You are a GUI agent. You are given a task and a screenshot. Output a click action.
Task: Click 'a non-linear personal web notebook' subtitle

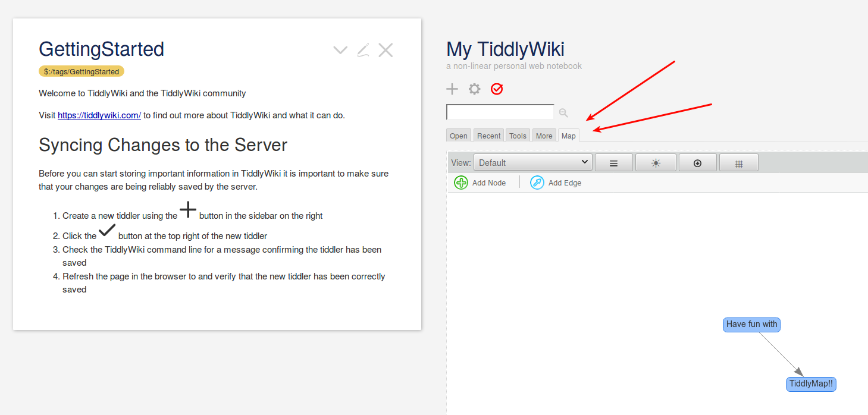click(514, 66)
